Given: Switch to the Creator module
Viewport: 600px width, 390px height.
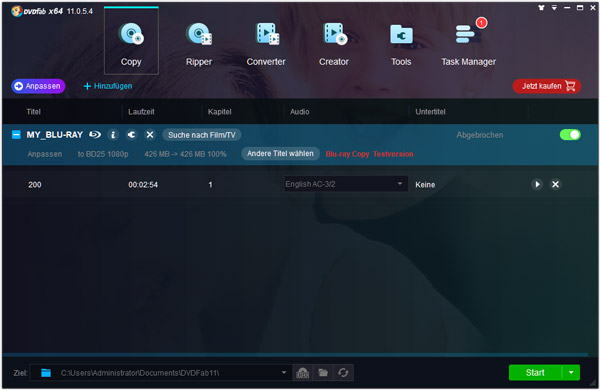Looking at the screenshot, I should click(334, 44).
